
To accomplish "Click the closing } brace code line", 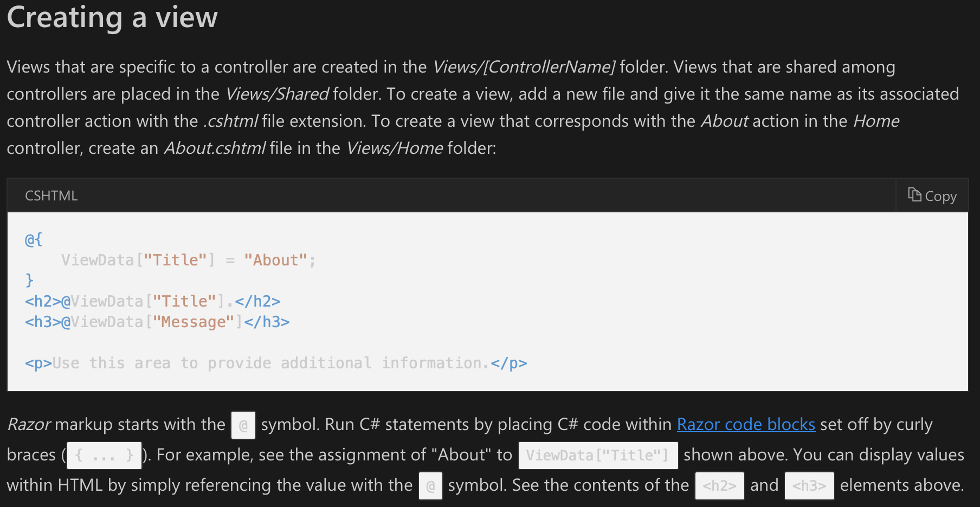I will click(x=29, y=281).
